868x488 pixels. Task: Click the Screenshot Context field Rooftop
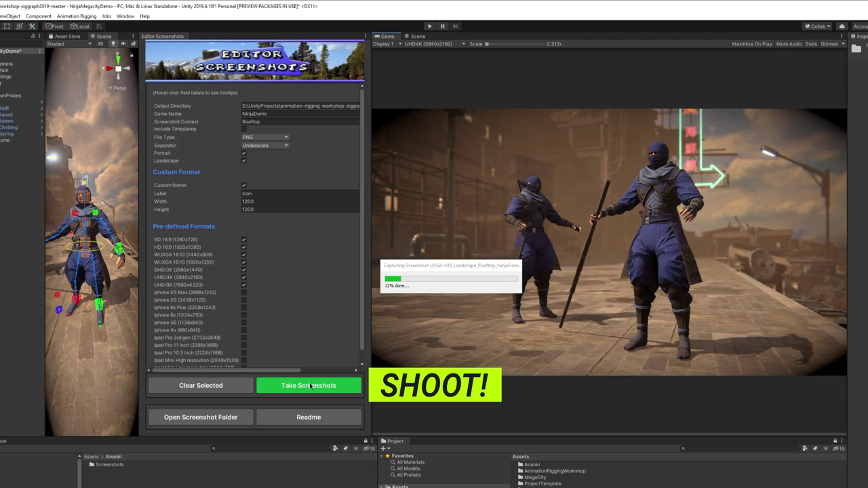click(x=300, y=122)
